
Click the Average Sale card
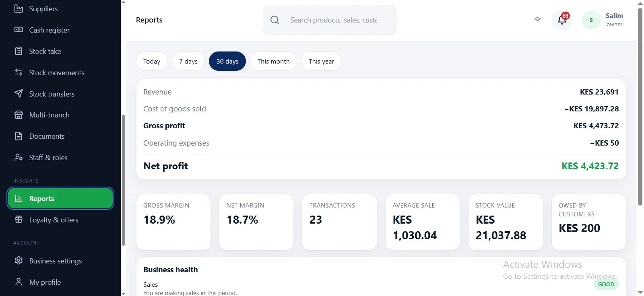click(422, 222)
